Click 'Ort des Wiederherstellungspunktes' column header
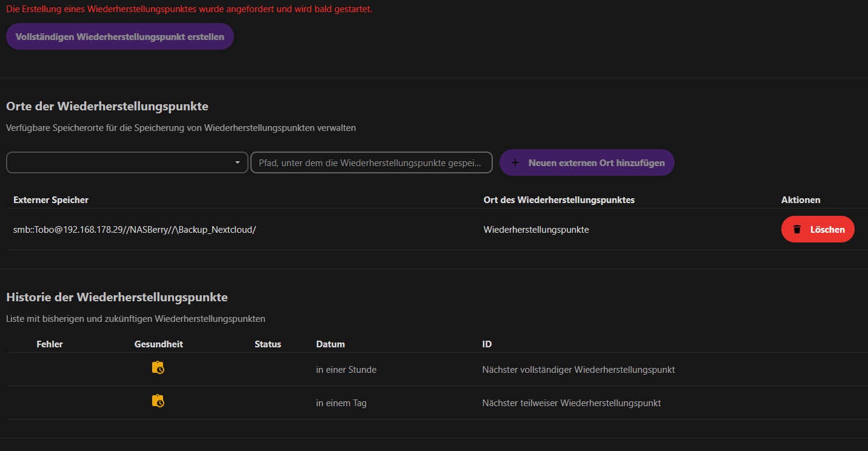Viewport: 868px width, 451px height. tap(559, 200)
